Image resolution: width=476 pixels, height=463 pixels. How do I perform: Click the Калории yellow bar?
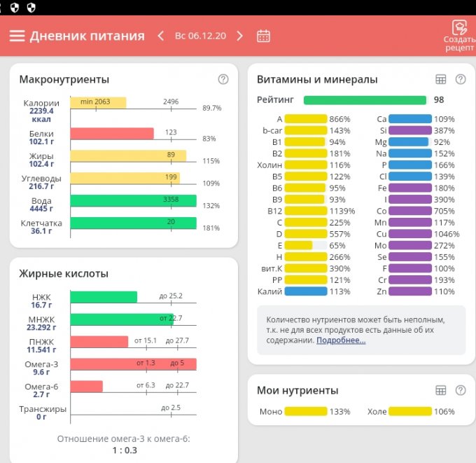coord(98,103)
